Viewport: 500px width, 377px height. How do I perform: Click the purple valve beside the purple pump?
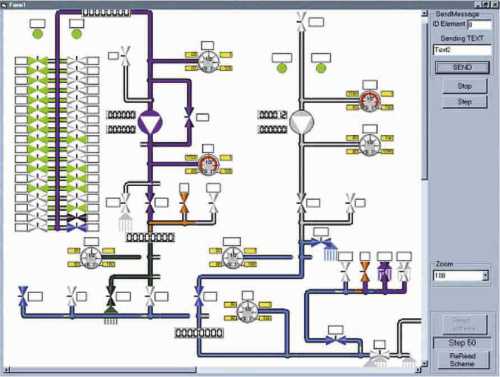[x=189, y=117]
